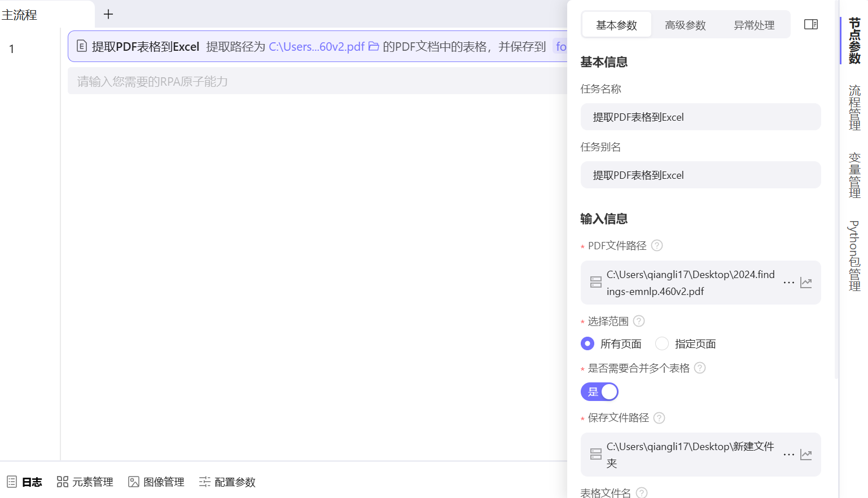Switch to the 异常处理 tab
The image size is (868, 498).
pyautogui.click(x=753, y=24)
